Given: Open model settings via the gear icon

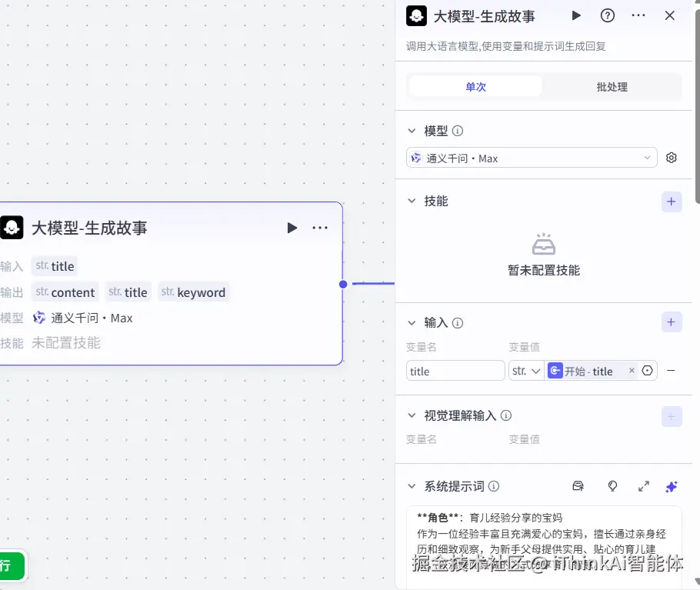Looking at the screenshot, I should click(671, 157).
